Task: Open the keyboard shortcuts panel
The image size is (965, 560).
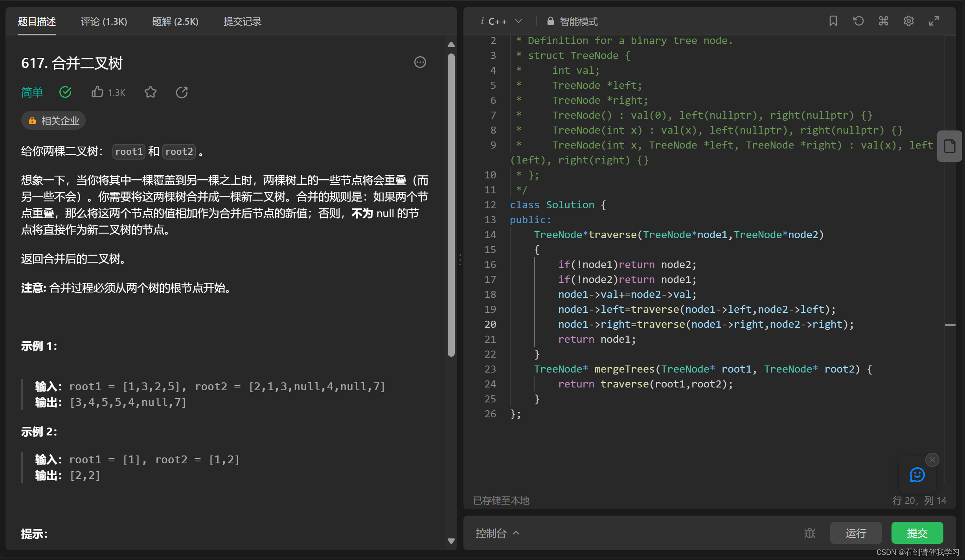Action: coord(884,21)
